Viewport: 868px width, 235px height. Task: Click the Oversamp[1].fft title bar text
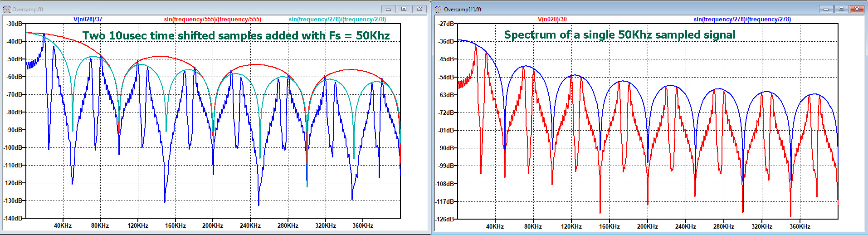click(x=463, y=9)
